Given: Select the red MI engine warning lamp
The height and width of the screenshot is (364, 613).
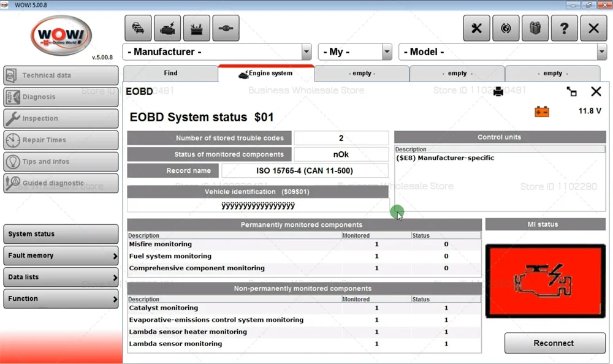Looking at the screenshot, I should click(546, 281).
